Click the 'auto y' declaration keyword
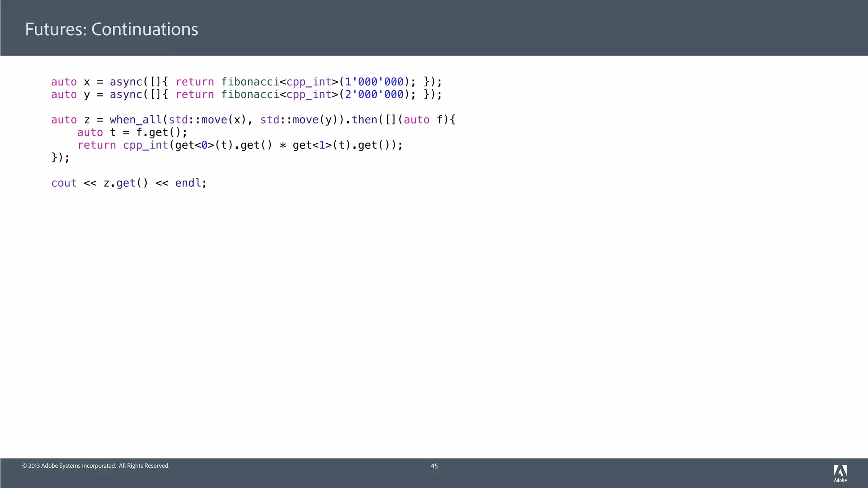The width and height of the screenshot is (868, 488). pyautogui.click(x=64, y=94)
